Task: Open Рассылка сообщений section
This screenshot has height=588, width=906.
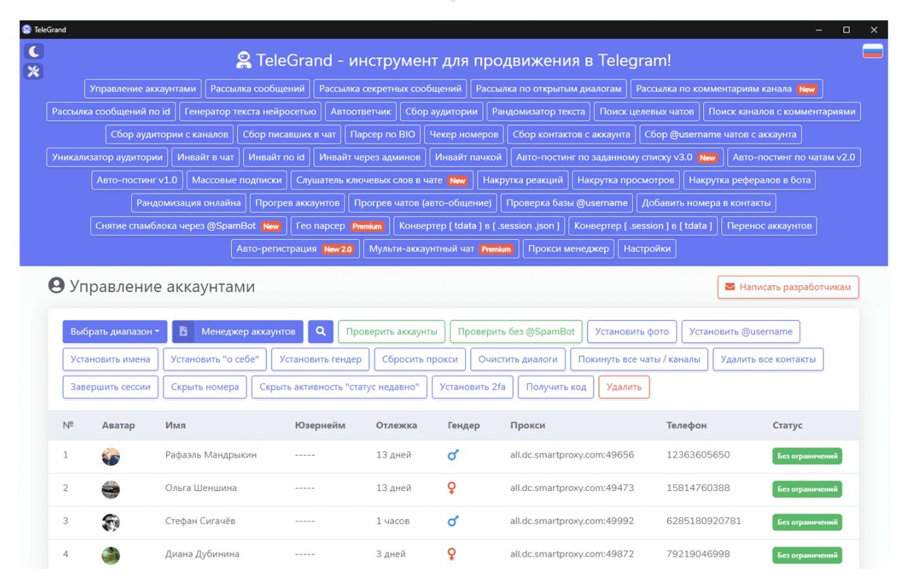Action: [257, 89]
